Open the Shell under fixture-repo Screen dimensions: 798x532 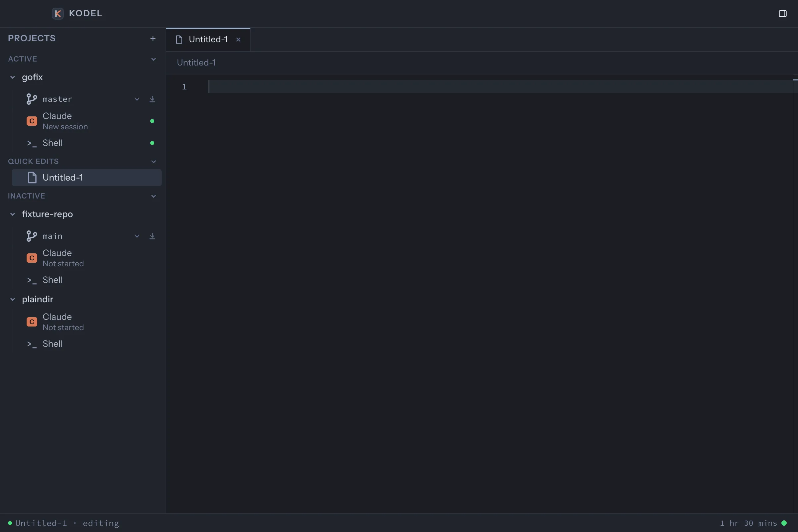[87, 280]
